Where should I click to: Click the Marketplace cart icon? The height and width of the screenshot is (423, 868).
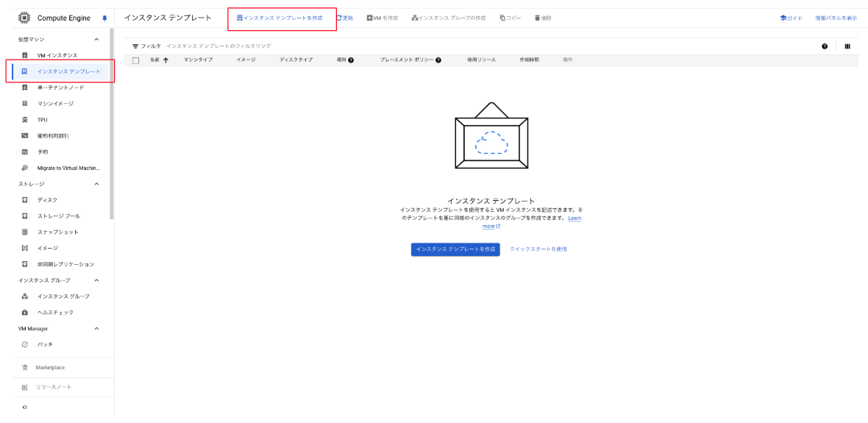coord(24,368)
